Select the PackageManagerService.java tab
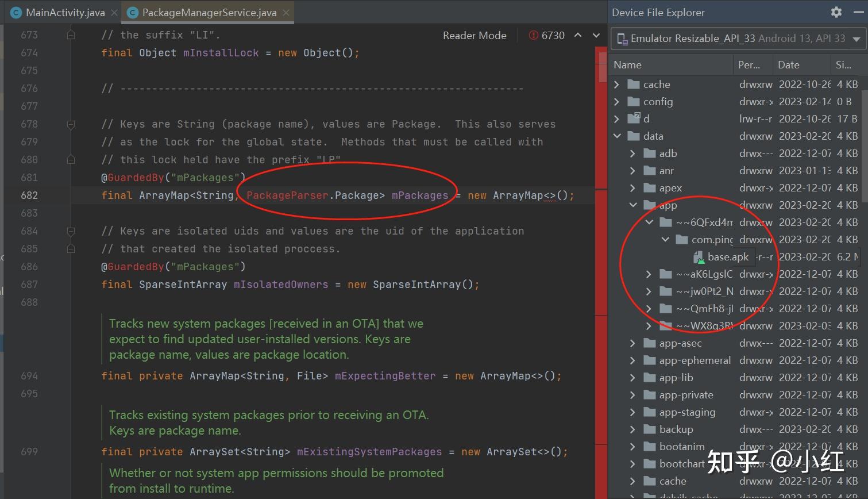 click(x=209, y=13)
